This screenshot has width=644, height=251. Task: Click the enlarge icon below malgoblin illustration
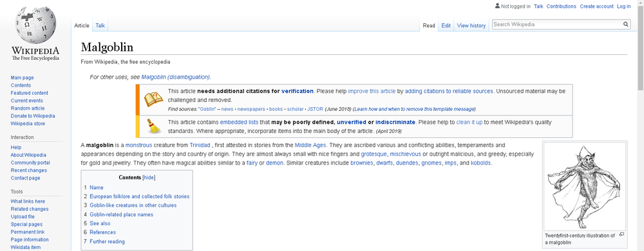click(x=621, y=234)
